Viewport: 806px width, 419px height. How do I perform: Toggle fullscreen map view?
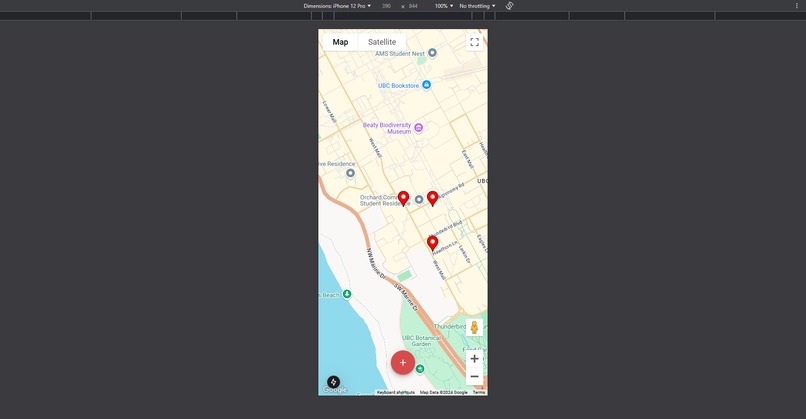point(474,42)
